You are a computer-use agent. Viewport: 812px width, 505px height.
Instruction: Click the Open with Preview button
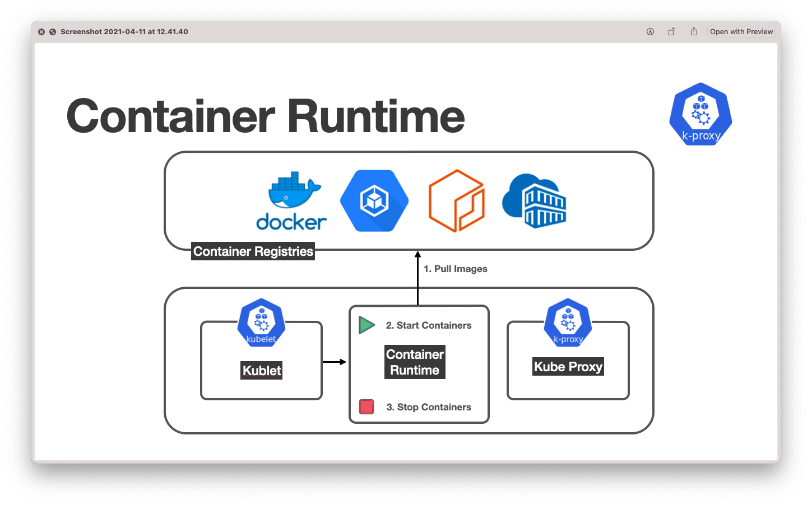tap(741, 32)
